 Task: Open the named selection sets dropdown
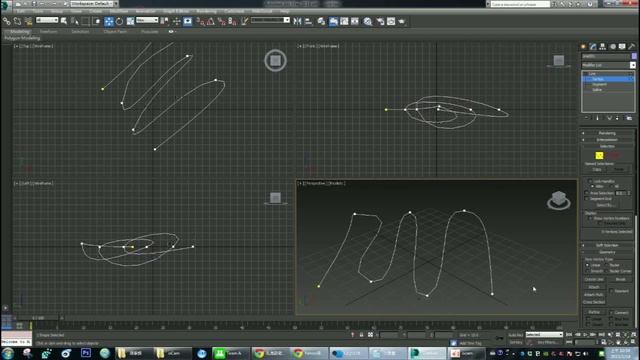(x=270, y=20)
